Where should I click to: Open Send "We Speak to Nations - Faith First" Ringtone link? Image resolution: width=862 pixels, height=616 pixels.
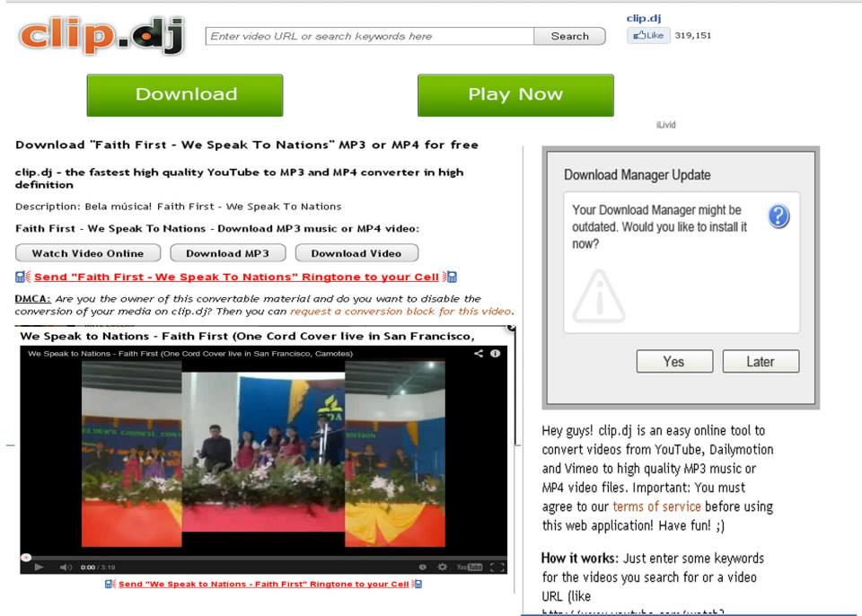[263, 584]
